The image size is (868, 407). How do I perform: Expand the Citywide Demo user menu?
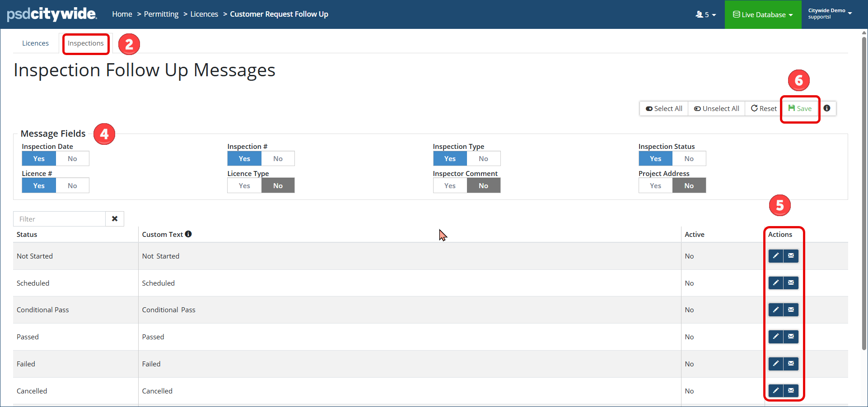(x=830, y=14)
